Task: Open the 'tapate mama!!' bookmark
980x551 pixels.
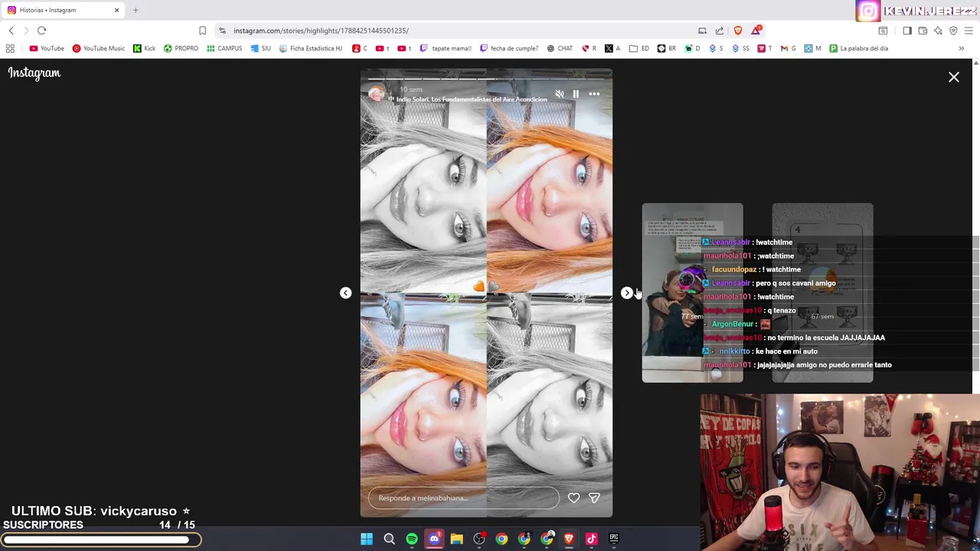Action: point(446,48)
